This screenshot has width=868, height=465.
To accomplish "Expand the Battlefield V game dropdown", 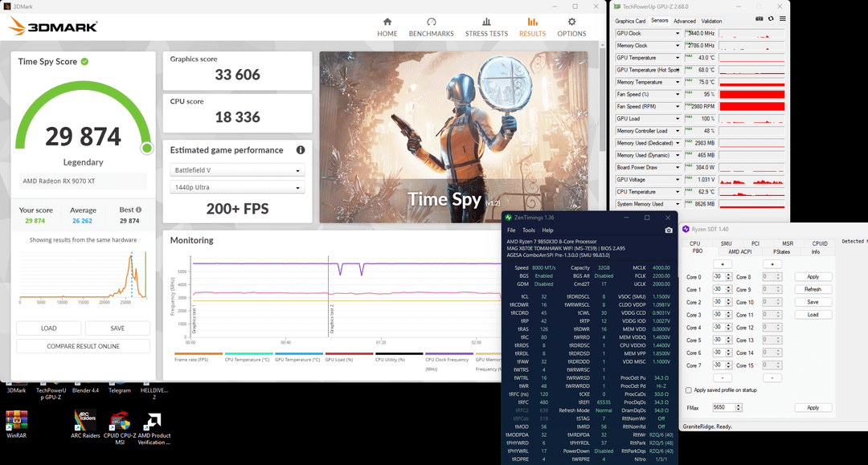I will coord(238,170).
